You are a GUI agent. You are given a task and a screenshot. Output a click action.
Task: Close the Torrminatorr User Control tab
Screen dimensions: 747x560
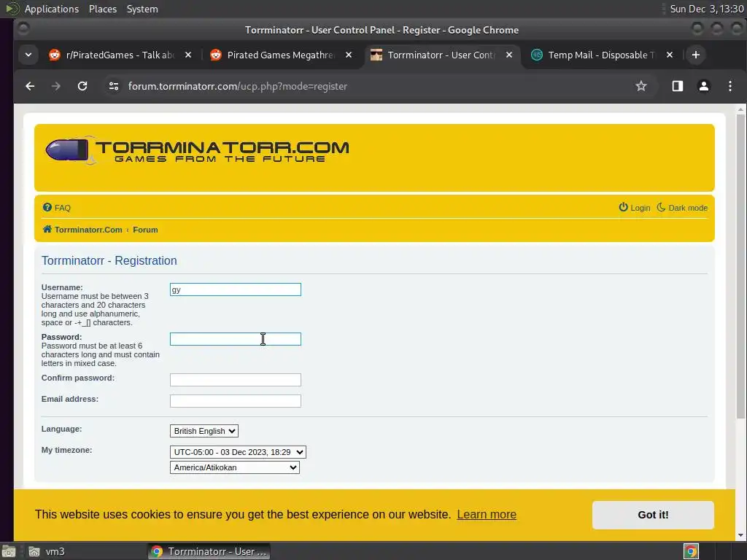(509, 55)
